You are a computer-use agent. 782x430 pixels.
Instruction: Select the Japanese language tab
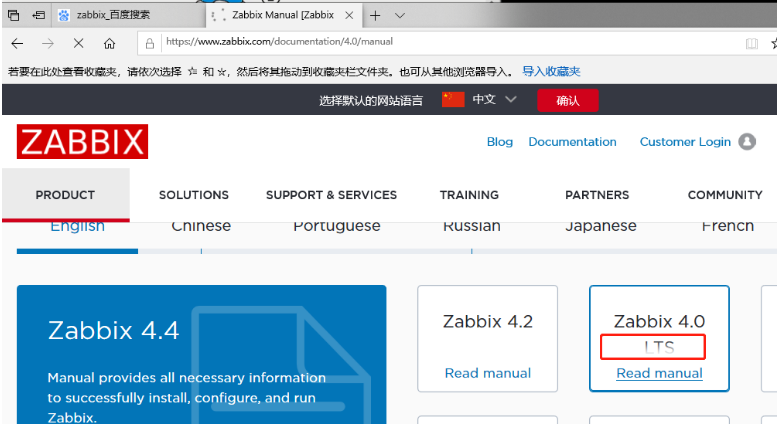tap(600, 228)
